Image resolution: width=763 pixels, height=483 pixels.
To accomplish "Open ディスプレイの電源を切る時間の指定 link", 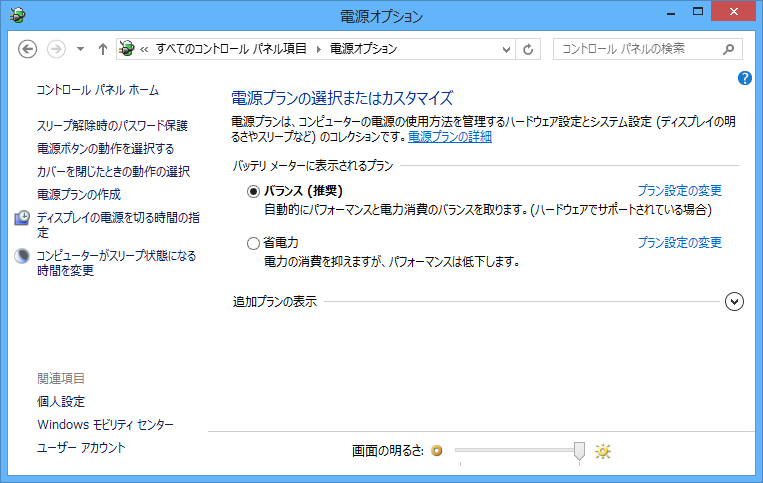I will [118, 225].
